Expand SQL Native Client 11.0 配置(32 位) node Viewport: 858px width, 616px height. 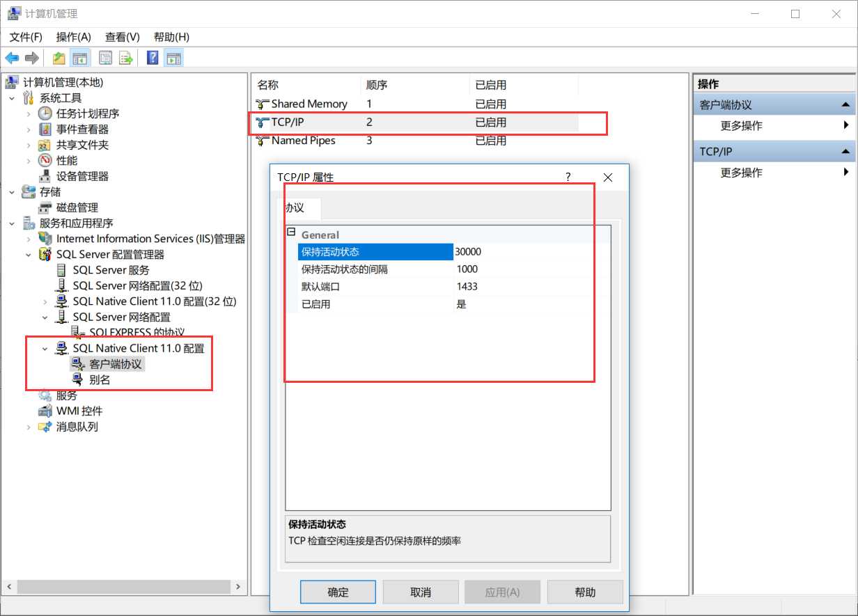click(x=45, y=301)
